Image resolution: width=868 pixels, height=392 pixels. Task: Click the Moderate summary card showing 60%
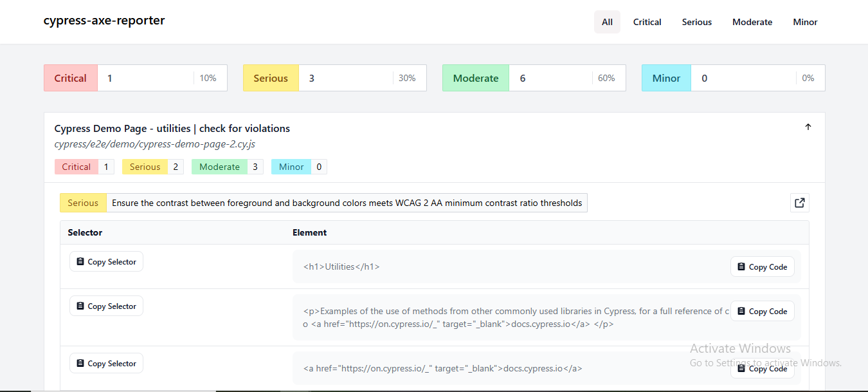pyautogui.click(x=534, y=78)
